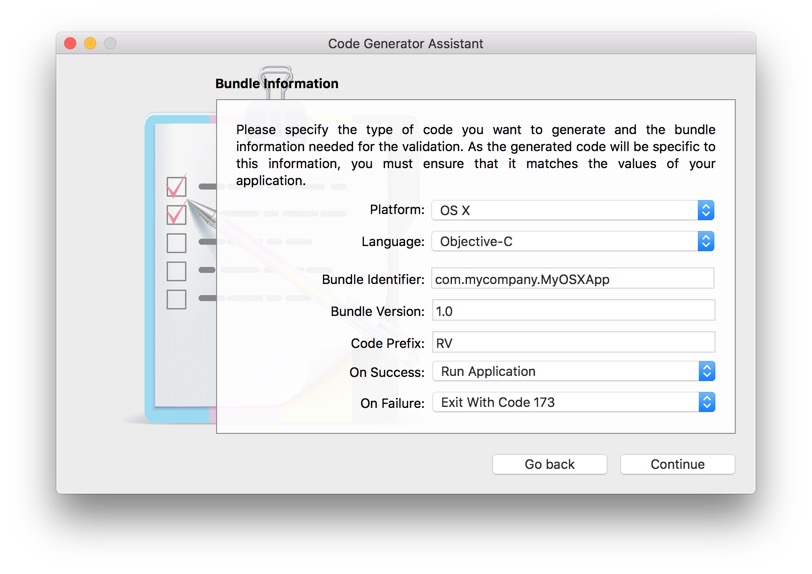Expand the On Failure dropdown menu
This screenshot has width=812, height=574.
[x=573, y=402]
